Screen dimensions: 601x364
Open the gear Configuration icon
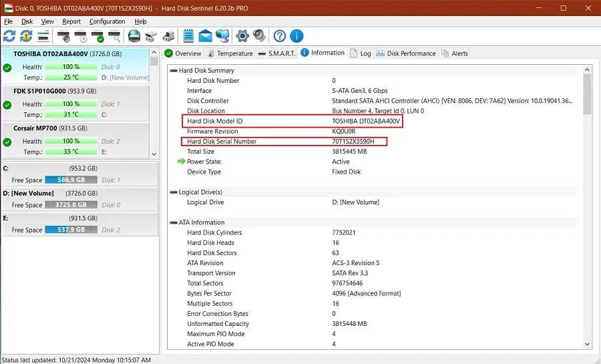point(242,36)
